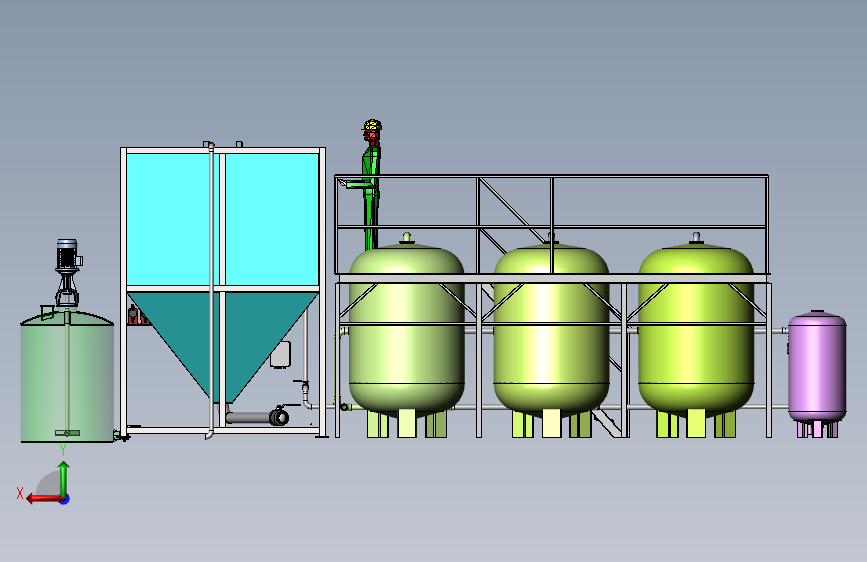Select the worker figure's yellow hard hat
The image size is (867, 562).
pos(373,124)
